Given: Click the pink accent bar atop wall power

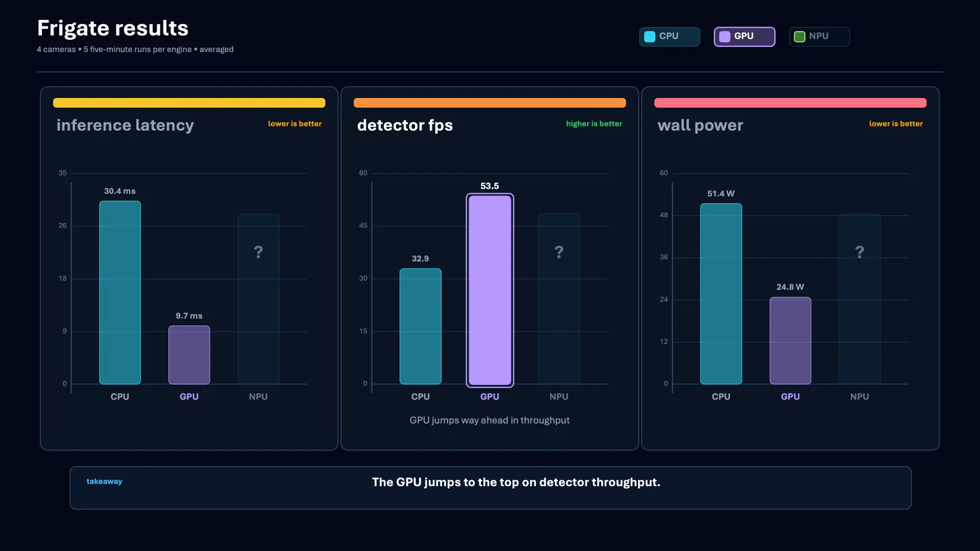Looking at the screenshot, I should [x=790, y=103].
